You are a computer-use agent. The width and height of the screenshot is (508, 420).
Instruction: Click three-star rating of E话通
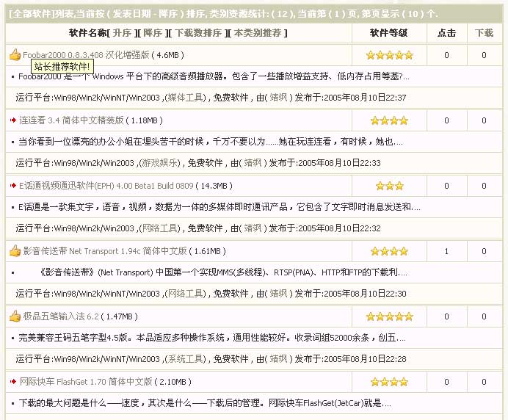389,186
